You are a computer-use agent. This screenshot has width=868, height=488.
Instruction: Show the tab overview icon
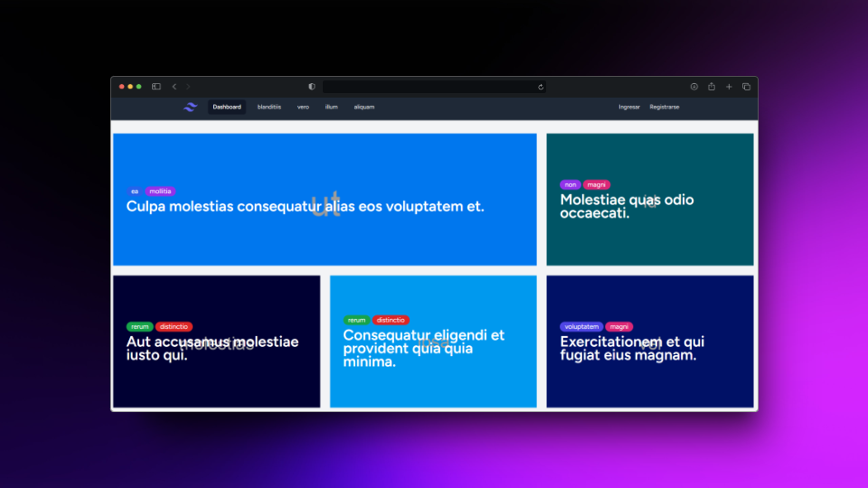[746, 87]
